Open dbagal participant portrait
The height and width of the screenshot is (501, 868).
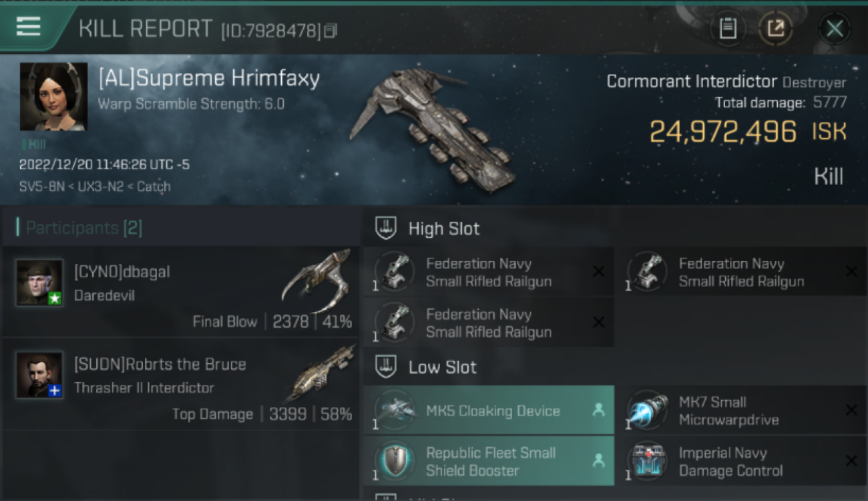(x=39, y=283)
